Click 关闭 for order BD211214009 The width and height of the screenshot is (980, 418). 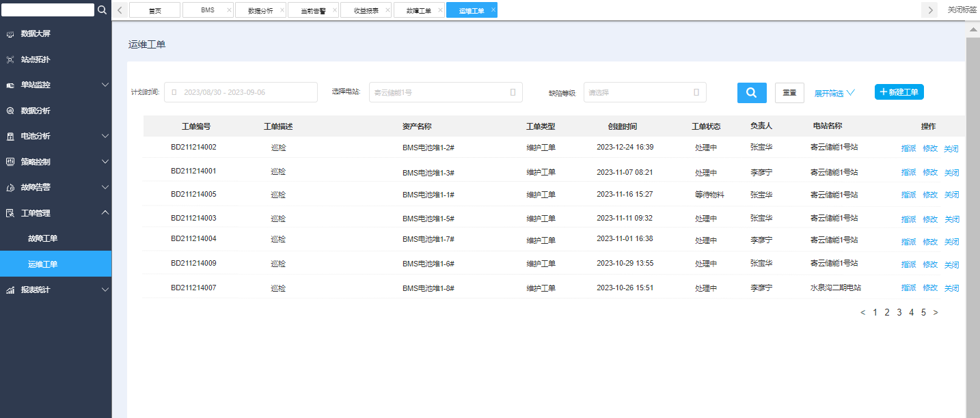[x=952, y=264]
